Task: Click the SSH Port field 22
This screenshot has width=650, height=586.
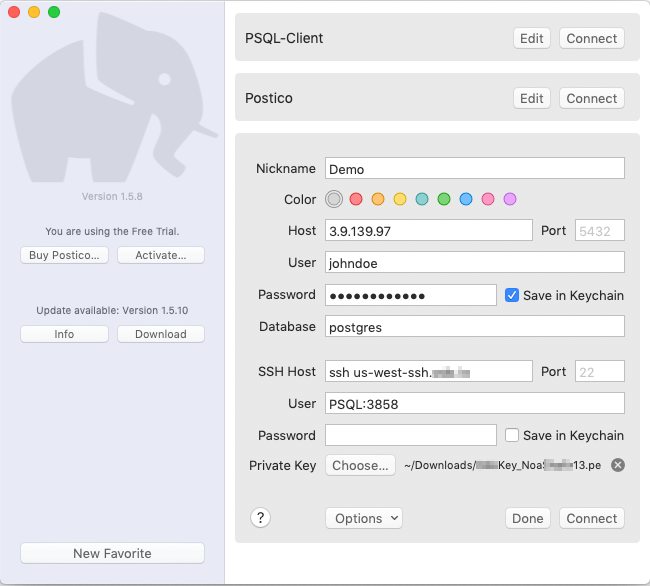Action: (599, 371)
